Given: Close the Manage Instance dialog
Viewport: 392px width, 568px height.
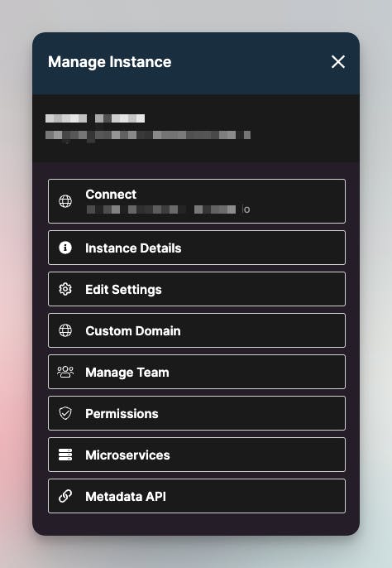Looking at the screenshot, I should [x=338, y=62].
